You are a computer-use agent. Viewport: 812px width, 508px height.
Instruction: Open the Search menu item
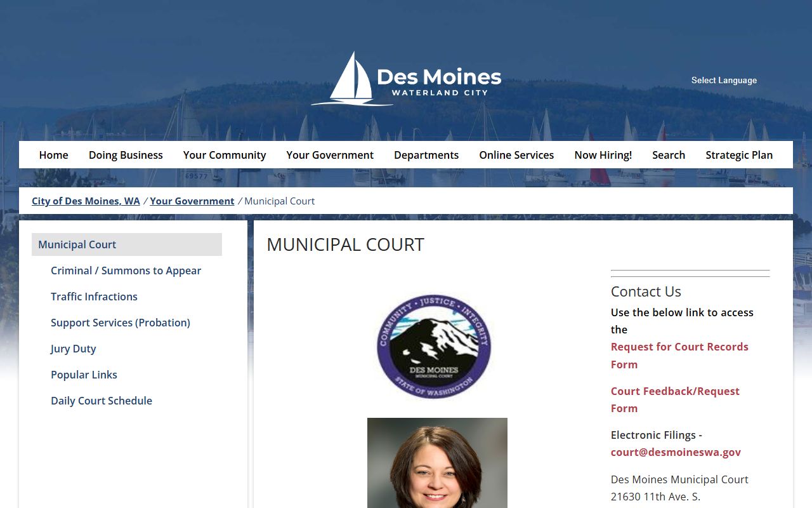pyautogui.click(x=669, y=155)
